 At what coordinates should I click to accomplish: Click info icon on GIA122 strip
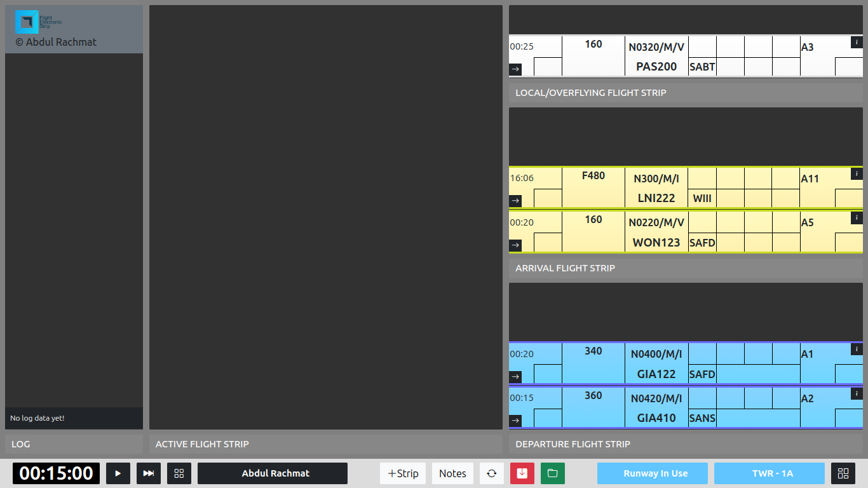[x=857, y=349]
